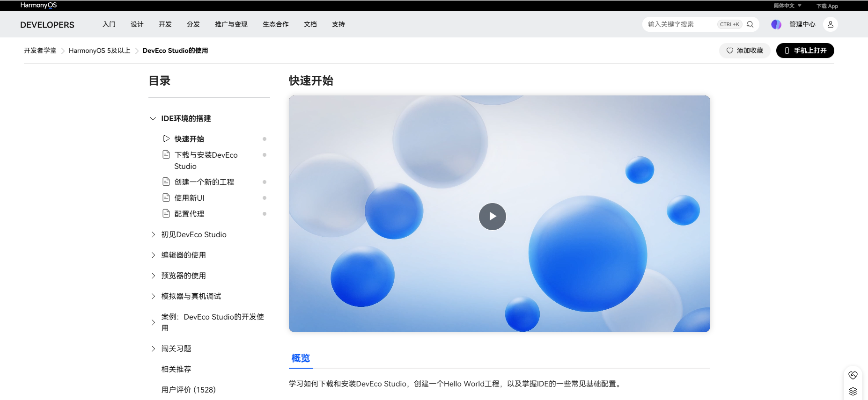
Task: Click document icon next to 下载与安装DevEco Studio
Action: pos(166,154)
